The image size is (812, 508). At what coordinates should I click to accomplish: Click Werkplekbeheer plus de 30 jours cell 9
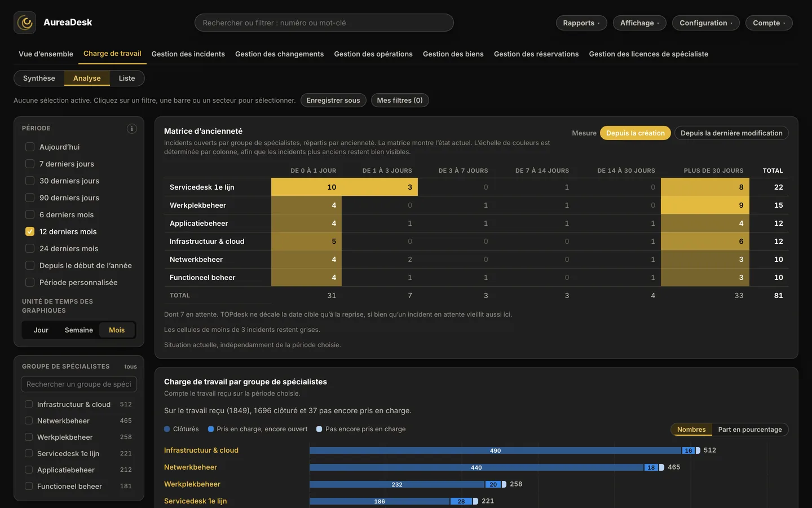click(x=705, y=205)
